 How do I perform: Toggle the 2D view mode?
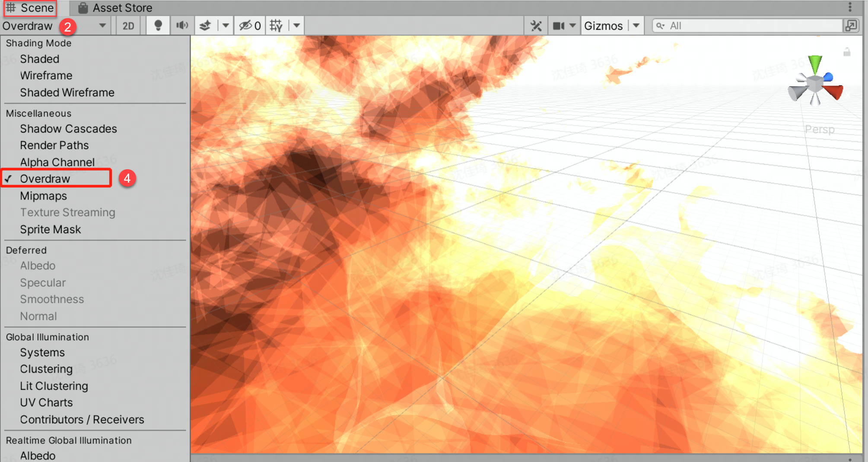coord(128,26)
